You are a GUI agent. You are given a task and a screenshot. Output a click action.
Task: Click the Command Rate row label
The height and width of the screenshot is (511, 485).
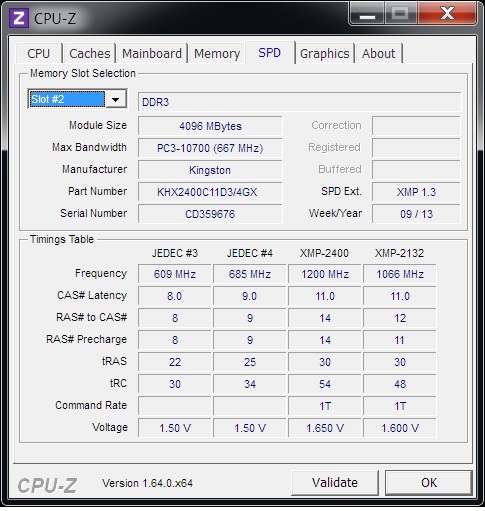point(91,405)
